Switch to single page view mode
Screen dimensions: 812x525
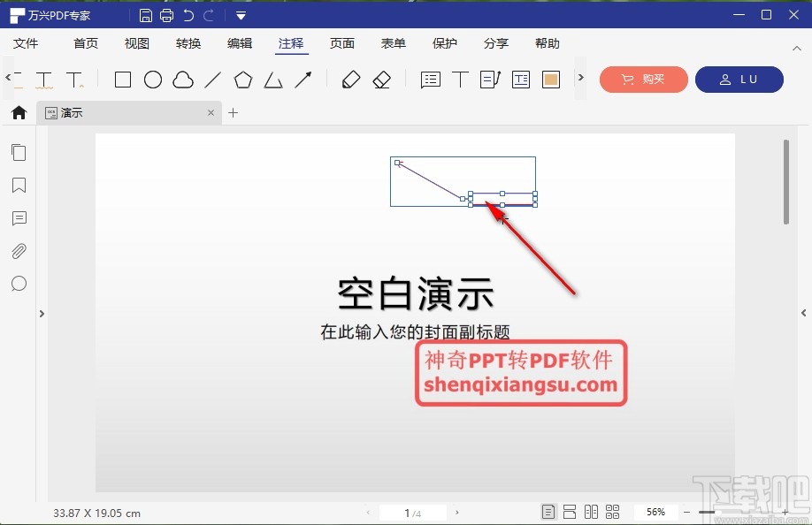click(x=548, y=511)
